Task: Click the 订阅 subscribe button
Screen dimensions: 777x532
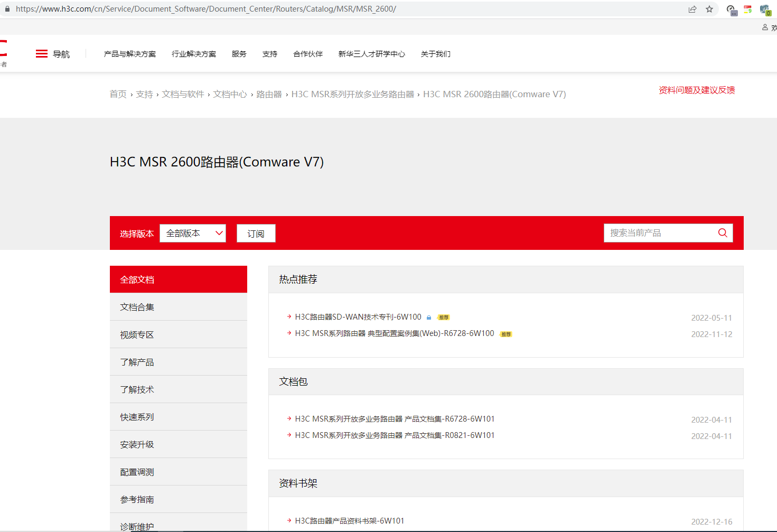Action: [256, 234]
